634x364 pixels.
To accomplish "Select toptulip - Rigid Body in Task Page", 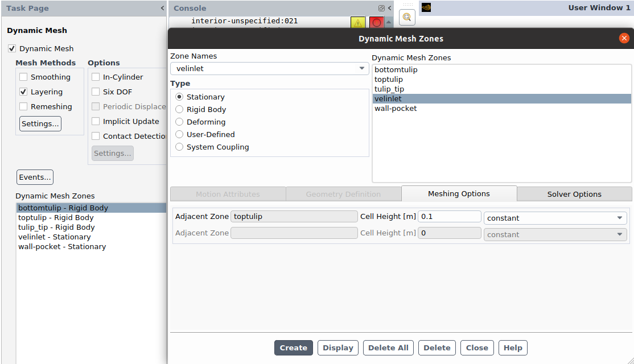I will click(92, 217).
